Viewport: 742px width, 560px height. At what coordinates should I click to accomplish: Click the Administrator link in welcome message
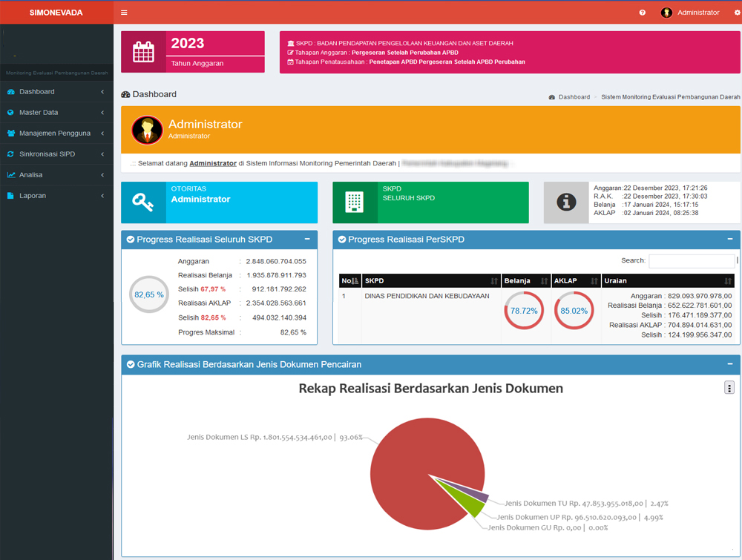[213, 163]
